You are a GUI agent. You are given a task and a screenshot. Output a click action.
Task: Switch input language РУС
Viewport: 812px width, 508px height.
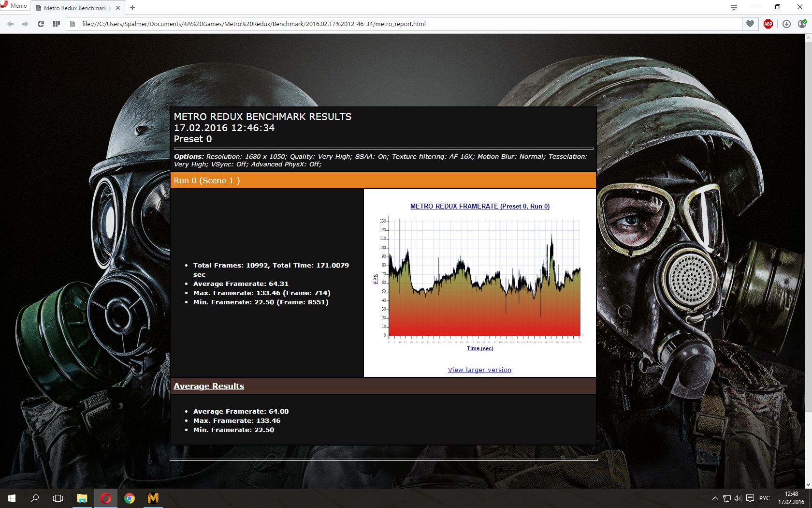point(765,498)
